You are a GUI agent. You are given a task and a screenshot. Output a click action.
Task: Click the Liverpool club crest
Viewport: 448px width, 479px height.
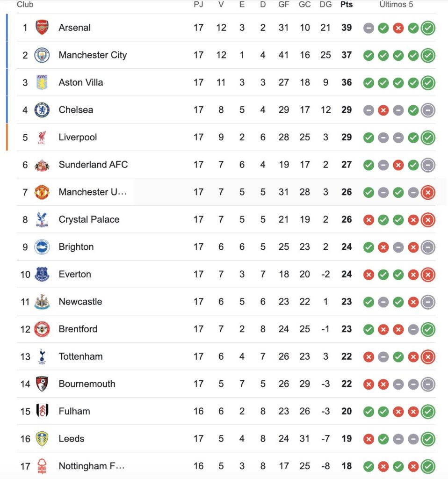click(x=42, y=138)
